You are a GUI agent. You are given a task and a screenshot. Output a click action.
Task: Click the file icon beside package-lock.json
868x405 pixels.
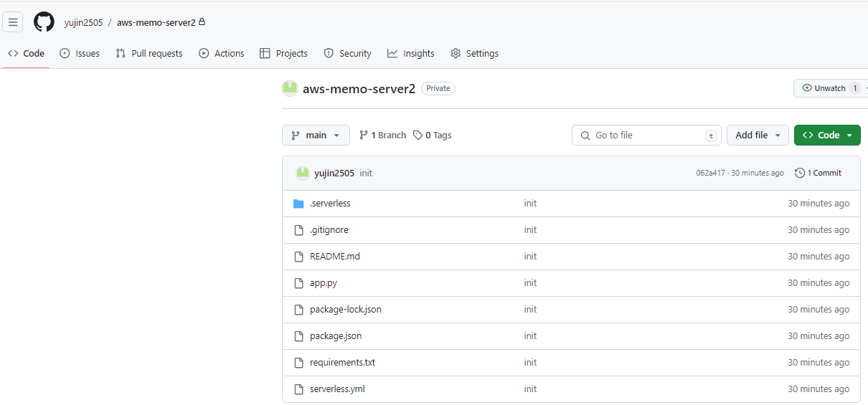298,310
